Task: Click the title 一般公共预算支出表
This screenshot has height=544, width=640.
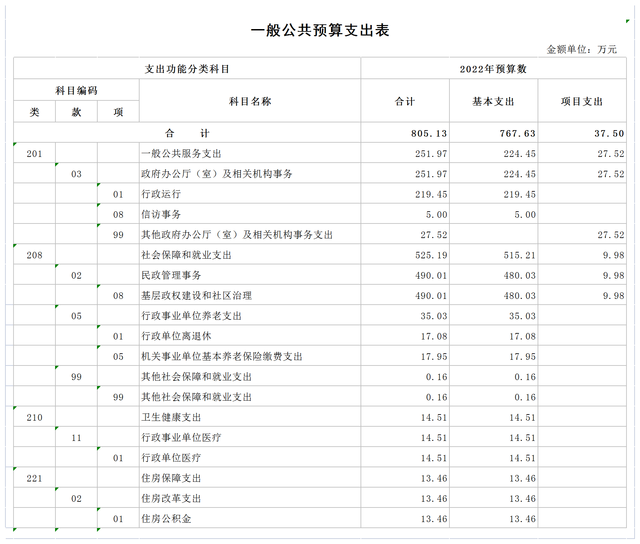Action: (320, 30)
